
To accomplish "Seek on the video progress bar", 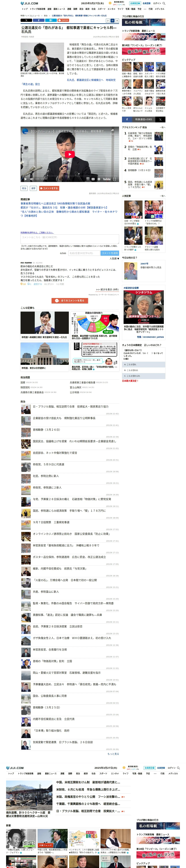I will 70,176.
